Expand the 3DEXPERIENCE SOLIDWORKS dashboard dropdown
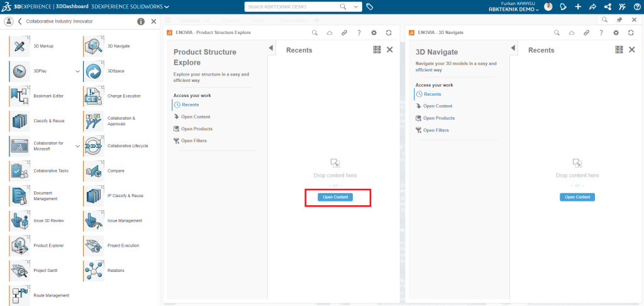This screenshot has width=644, height=306. point(166,7)
